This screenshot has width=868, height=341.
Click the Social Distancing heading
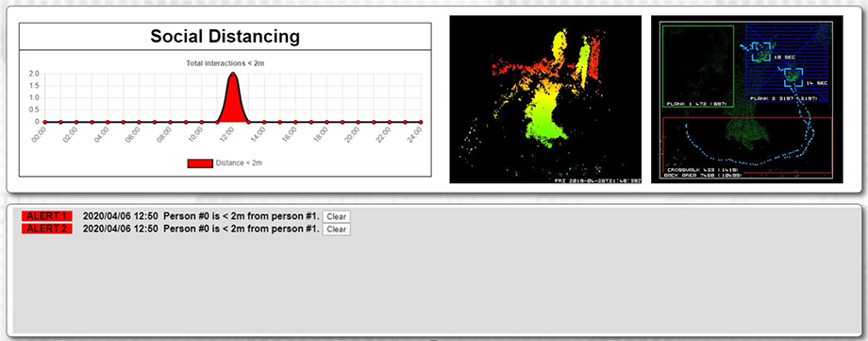coord(225,37)
